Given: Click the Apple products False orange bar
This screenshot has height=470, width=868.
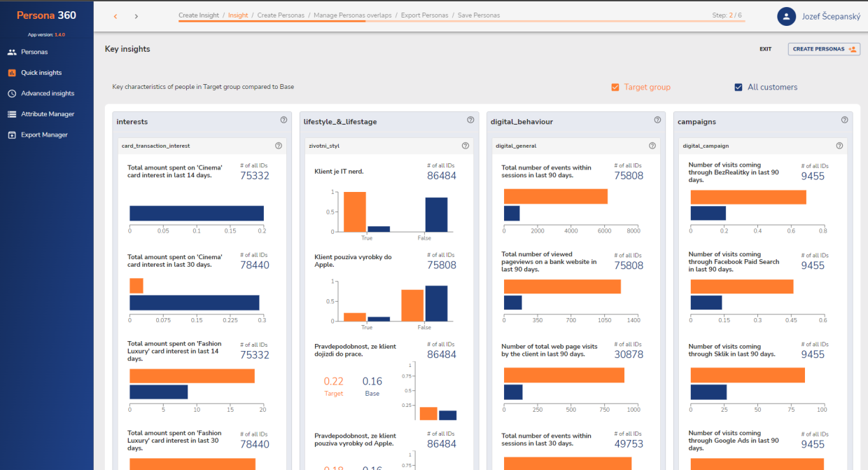Looking at the screenshot, I should [412, 305].
